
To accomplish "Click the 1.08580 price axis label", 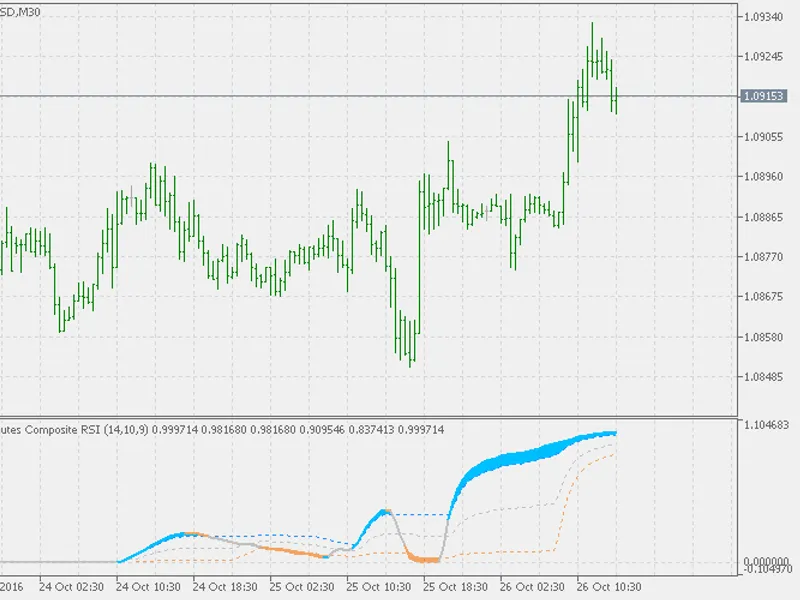I will pyautogui.click(x=763, y=337).
